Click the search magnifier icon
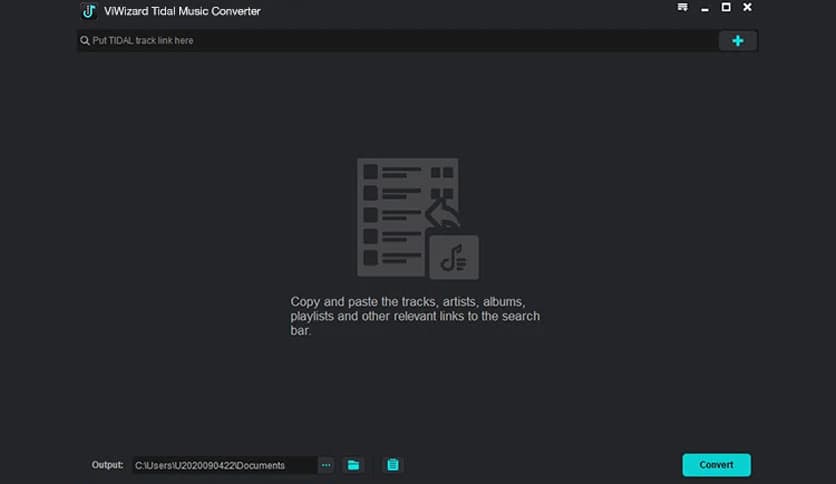 coord(84,41)
